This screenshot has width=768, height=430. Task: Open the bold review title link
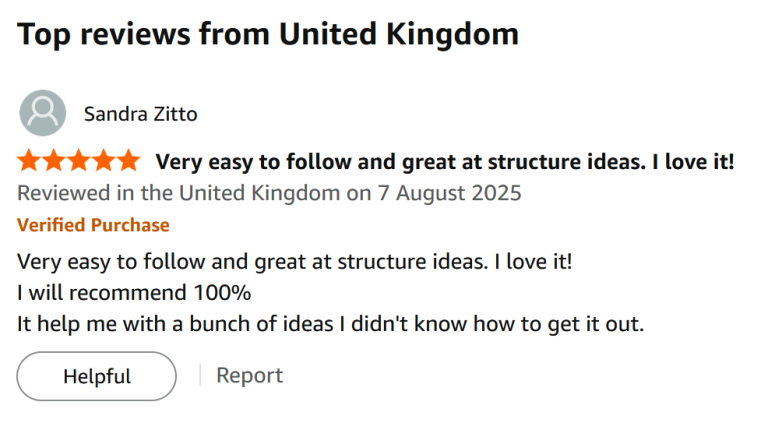click(x=445, y=162)
